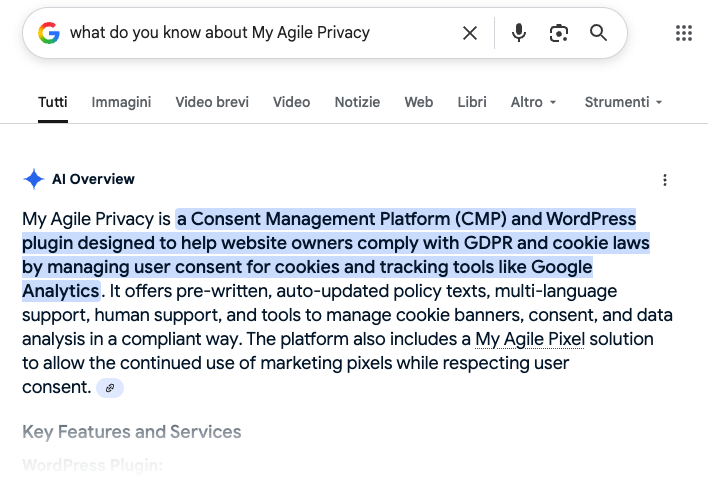Screen dimensions: 708x479
Task: Click into the search query text field
Action: [x=250, y=33]
